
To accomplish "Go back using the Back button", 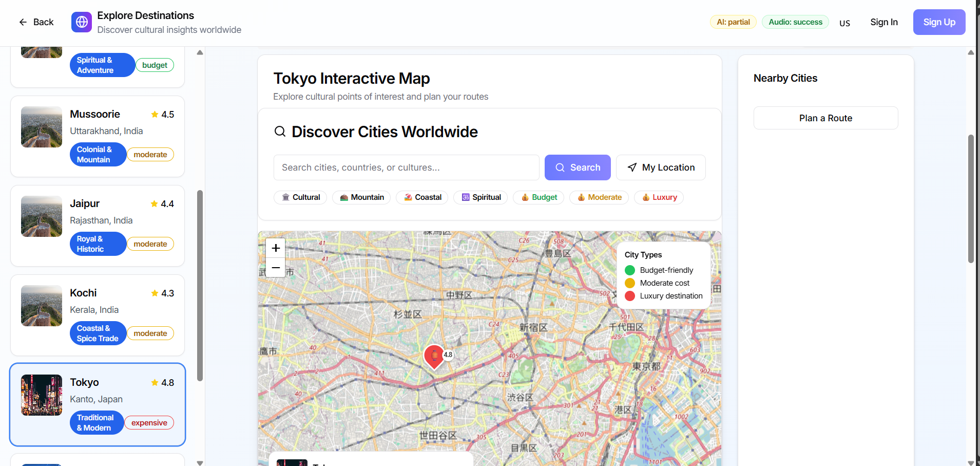I will pos(36,22).
